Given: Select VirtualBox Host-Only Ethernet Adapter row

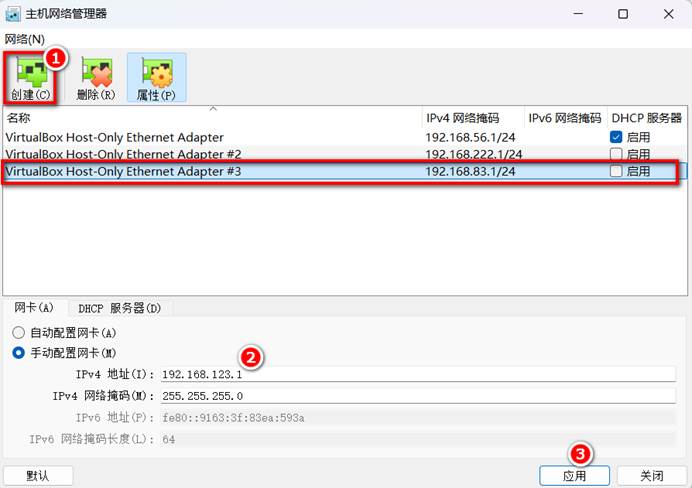Looking at the screenshot, I should pos(345,137).
